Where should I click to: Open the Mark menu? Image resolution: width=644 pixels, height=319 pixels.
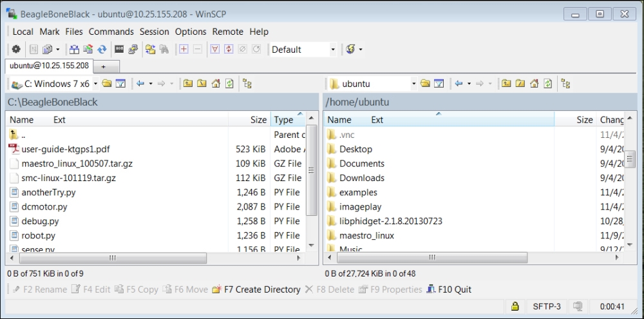[50, 32]
